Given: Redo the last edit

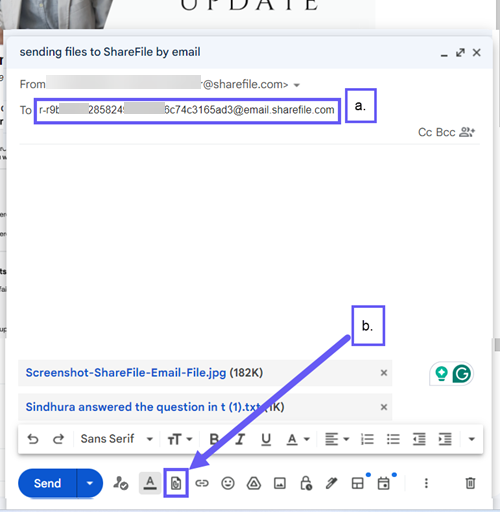Looking at the screenshot, I should pyautogui.click(x=58, y=439).
